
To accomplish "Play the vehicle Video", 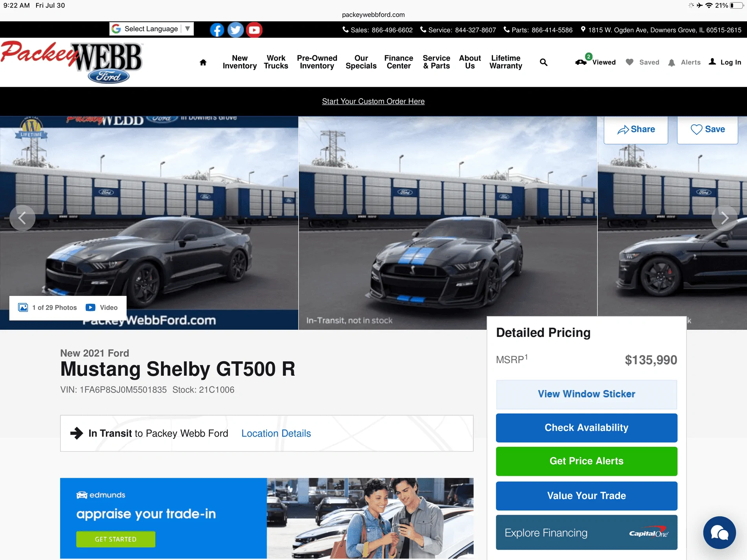I will pos(102,307).
